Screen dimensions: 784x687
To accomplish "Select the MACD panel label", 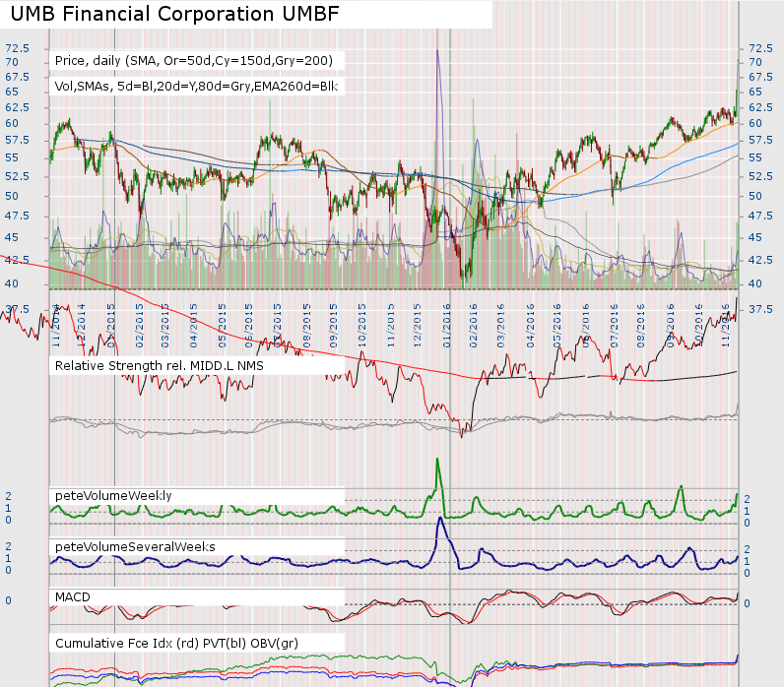I will [x=73, y=597].
